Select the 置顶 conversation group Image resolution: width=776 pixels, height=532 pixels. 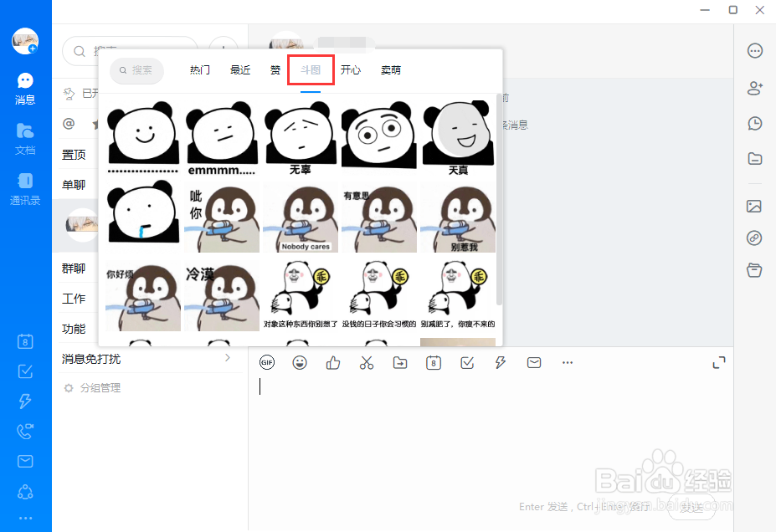click(x=74, y=155)
